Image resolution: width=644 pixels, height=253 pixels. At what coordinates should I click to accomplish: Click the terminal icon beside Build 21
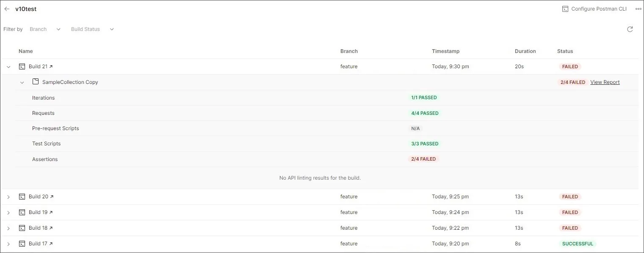22,67
